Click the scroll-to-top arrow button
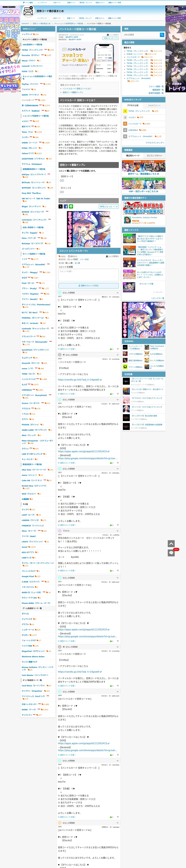The image size is (186, 868). [x=171, y=544]
